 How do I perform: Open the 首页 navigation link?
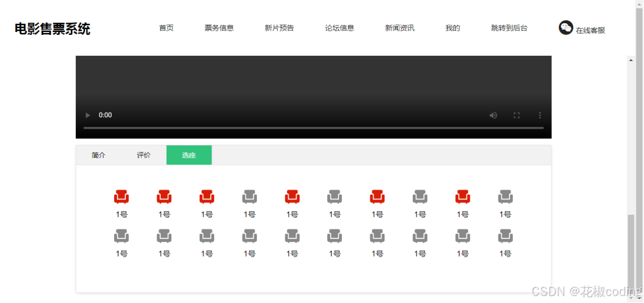(x=167, y=28)
